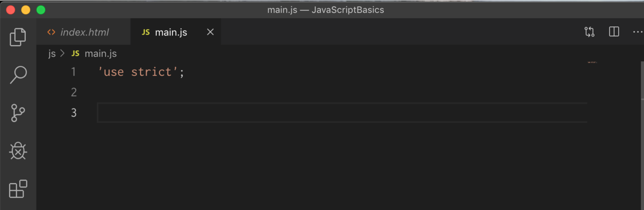Click line number 3 in the gutter

click(73, 113)
